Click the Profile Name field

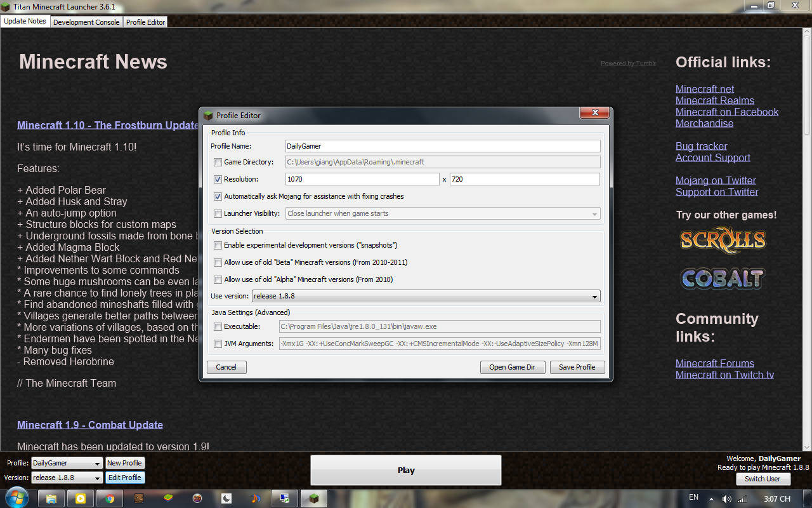click(x=442, y=146)
